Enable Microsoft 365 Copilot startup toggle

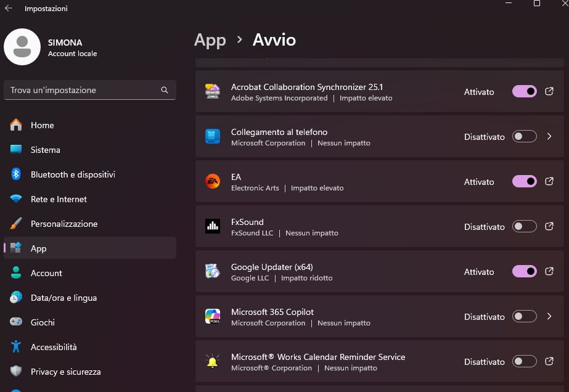tap(525, 317)
